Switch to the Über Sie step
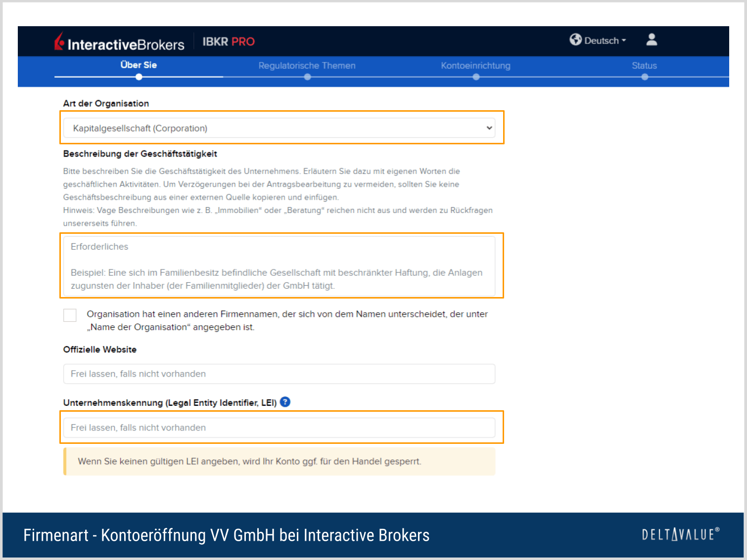The height and width of the screenshot is (560, 747). pos(139,65)
